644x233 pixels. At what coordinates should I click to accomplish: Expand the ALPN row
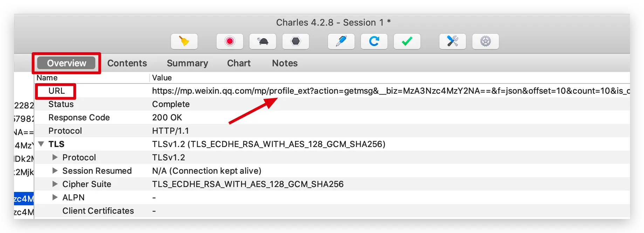click(x=55, y=197)
